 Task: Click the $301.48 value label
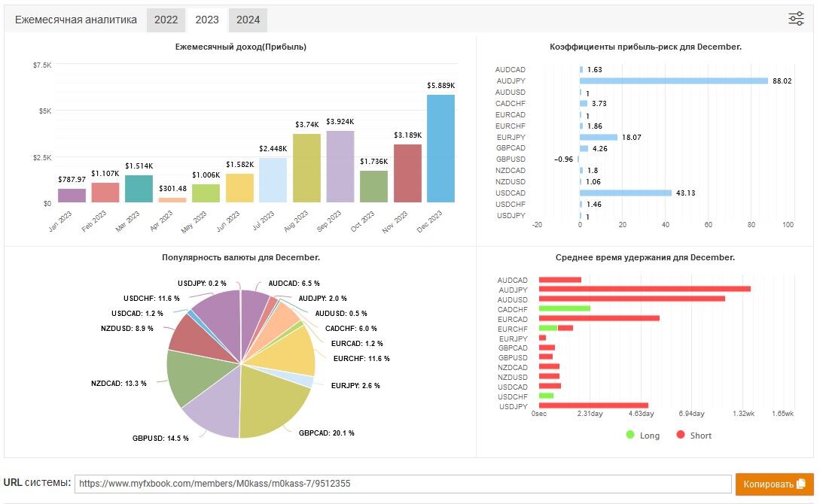click(x=172, y=188)
